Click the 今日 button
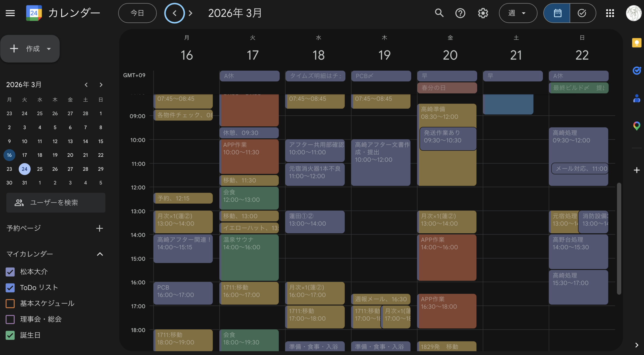The image size is (644, 355). [137, 13]
